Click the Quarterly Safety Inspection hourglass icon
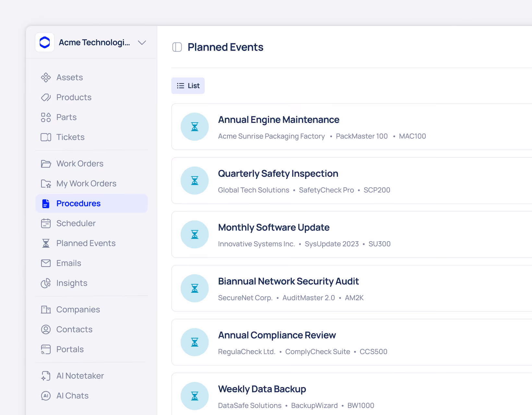Image resolution: width=532 pixels, height=415 pixels. (x=195, y=181)
